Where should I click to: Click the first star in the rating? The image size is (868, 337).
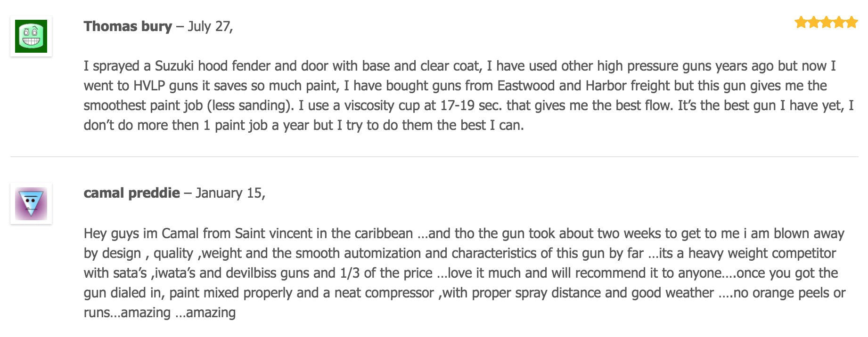801,22
